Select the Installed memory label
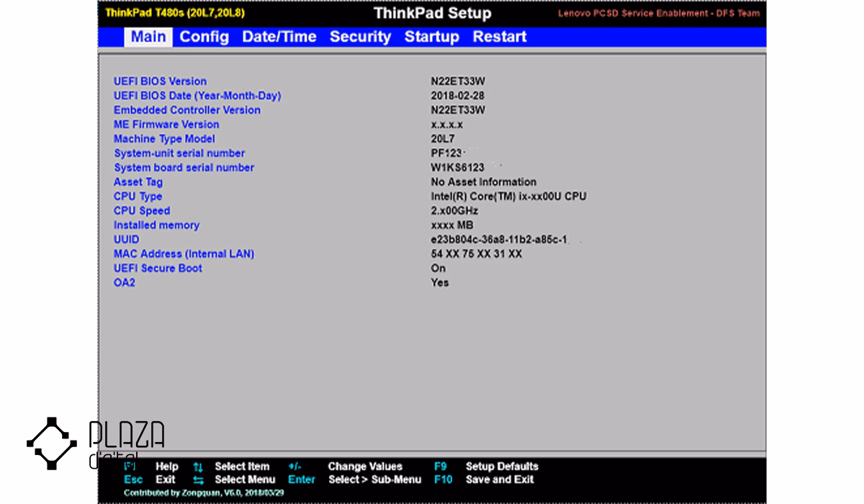 click(x=156, y=225)
